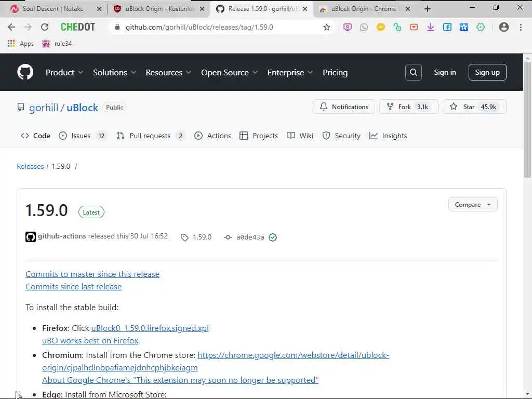The image size is (532, 399).
Task: Close the uBlock Origin Chrome tab
Action: tap(408, 9)
